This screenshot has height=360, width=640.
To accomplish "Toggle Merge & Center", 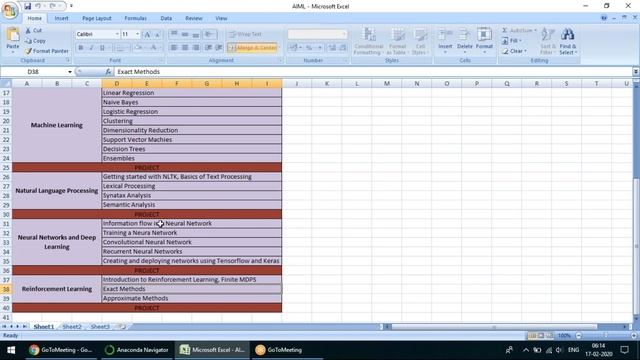I will click(x=252, y=48).
